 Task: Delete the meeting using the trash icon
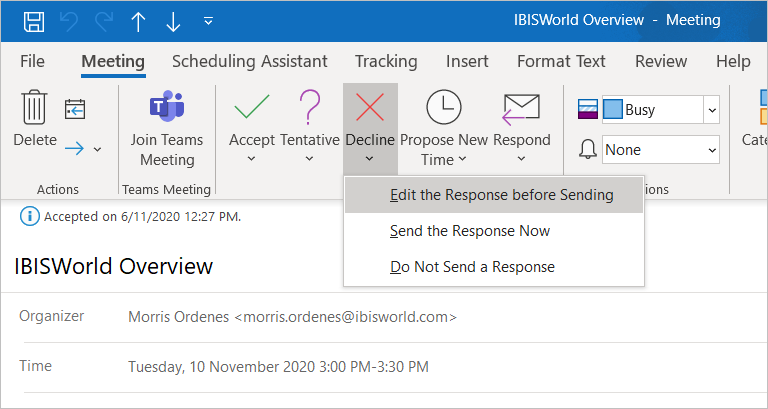coord(35,108)
